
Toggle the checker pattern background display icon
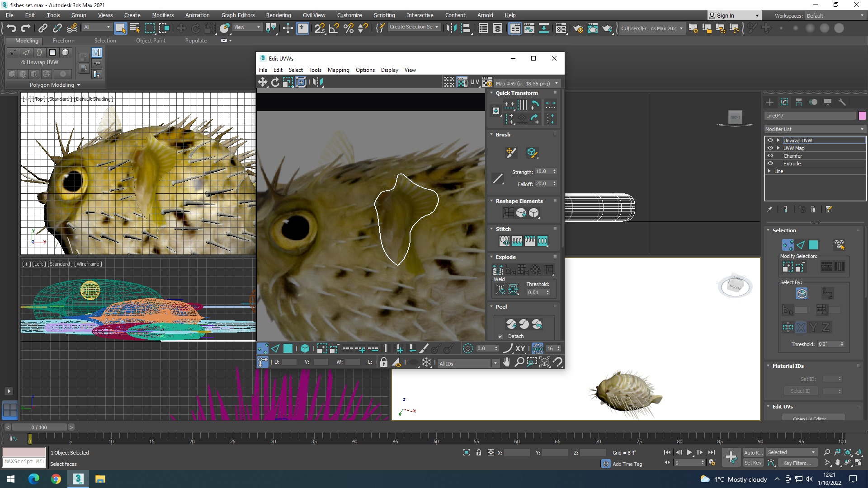click(x=462, y=82)
